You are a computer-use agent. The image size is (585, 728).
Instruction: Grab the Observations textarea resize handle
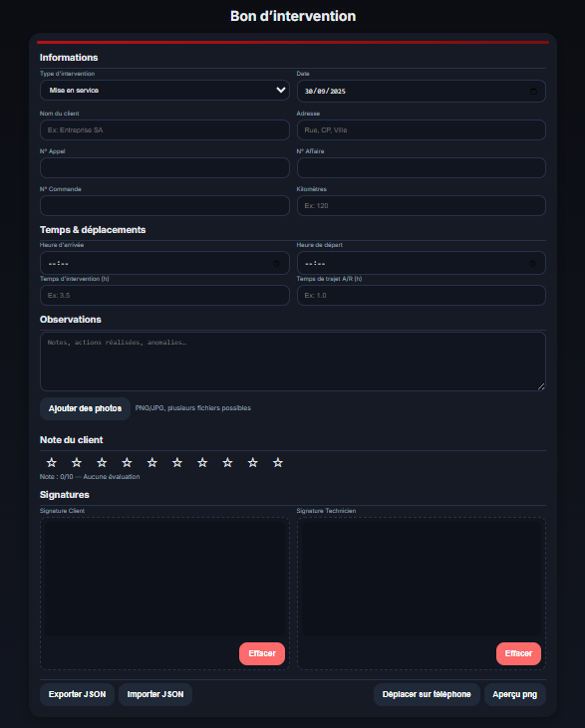pos(541,386)
